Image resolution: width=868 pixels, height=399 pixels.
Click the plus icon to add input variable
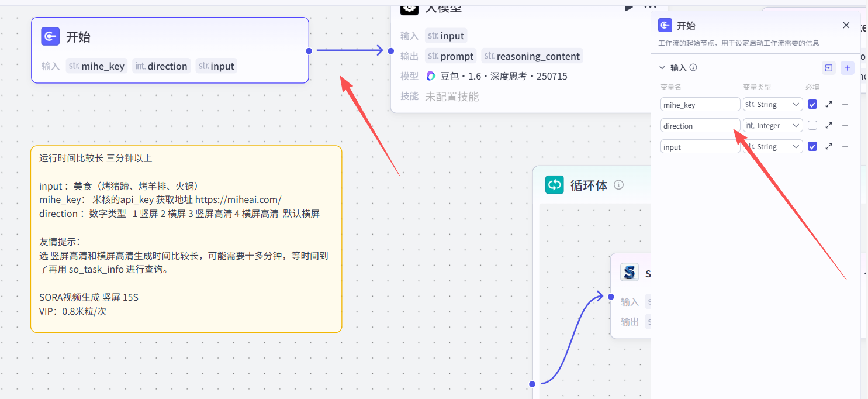(x=847, y=68)
